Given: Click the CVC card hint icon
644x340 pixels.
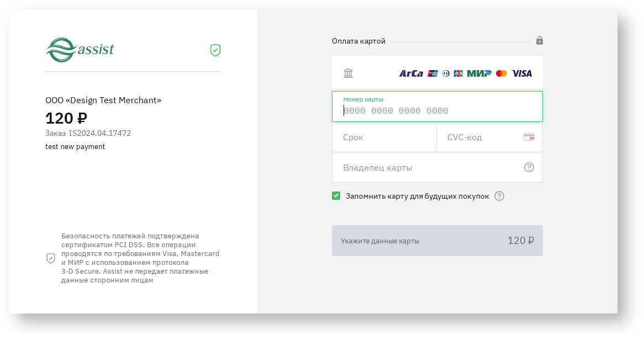Looking at the screenshot, I should pyautogui.click(x=529, y=137).
